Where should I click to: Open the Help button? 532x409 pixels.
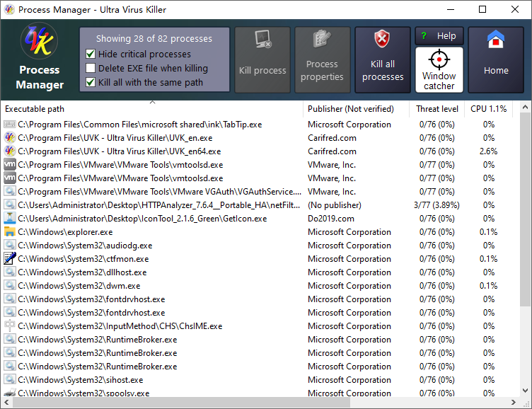(x=439, y=36)
